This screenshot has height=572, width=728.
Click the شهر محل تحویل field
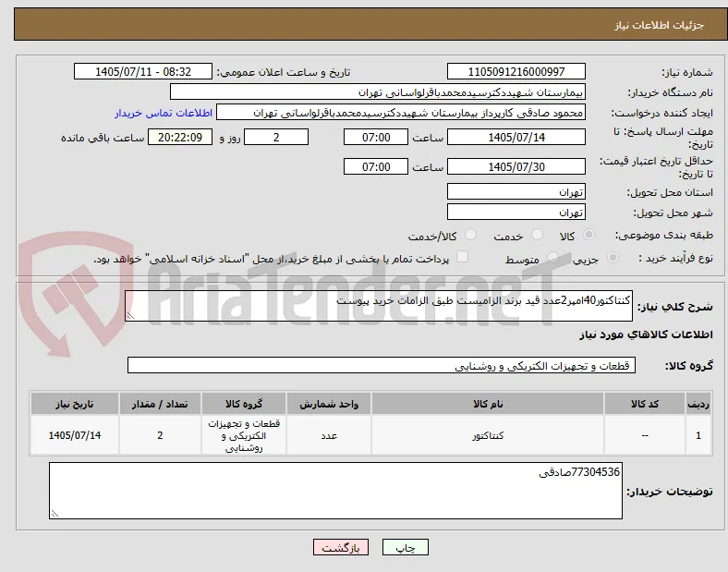tap(516, 212)
